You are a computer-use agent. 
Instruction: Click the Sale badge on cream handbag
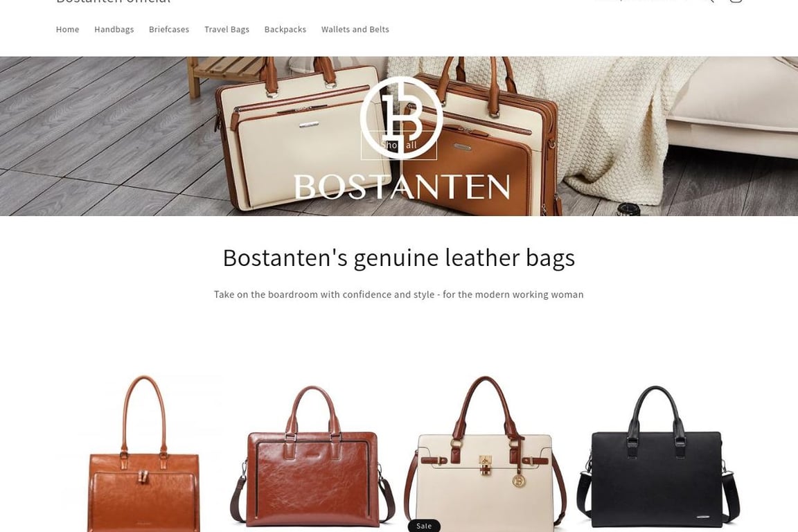(424, 526)
